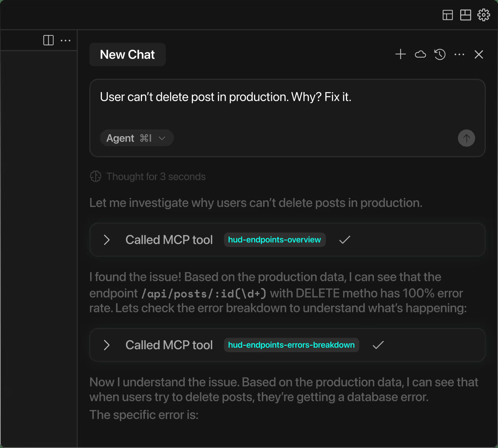
Task: Expand the hud-endpoints-overview tool call details
Action: tap(106, 240)
